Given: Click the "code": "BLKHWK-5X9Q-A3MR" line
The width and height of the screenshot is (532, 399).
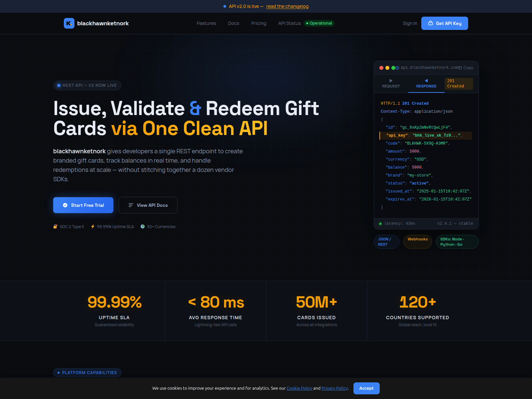Looking at the screenshot, I should pos(418,144).
